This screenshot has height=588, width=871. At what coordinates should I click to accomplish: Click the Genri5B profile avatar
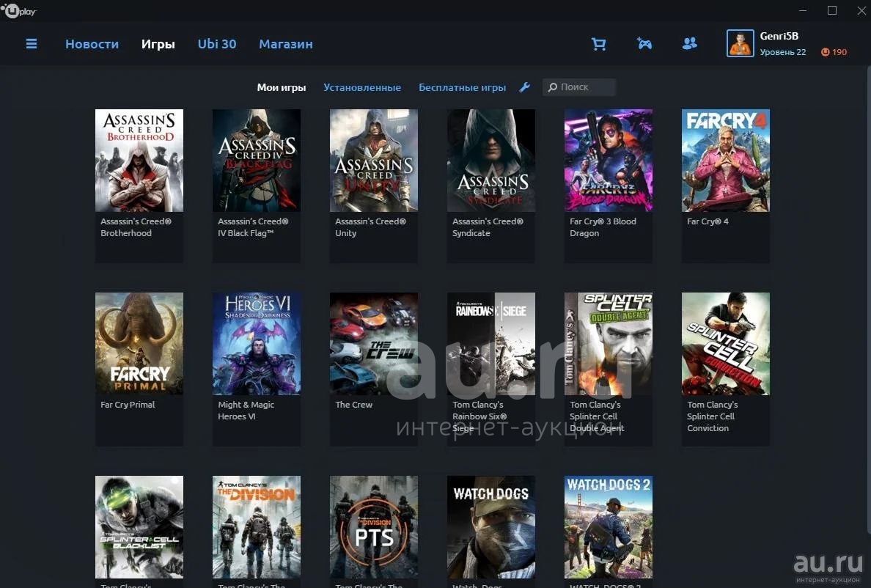pyautogui.click(x=740, y=43)
